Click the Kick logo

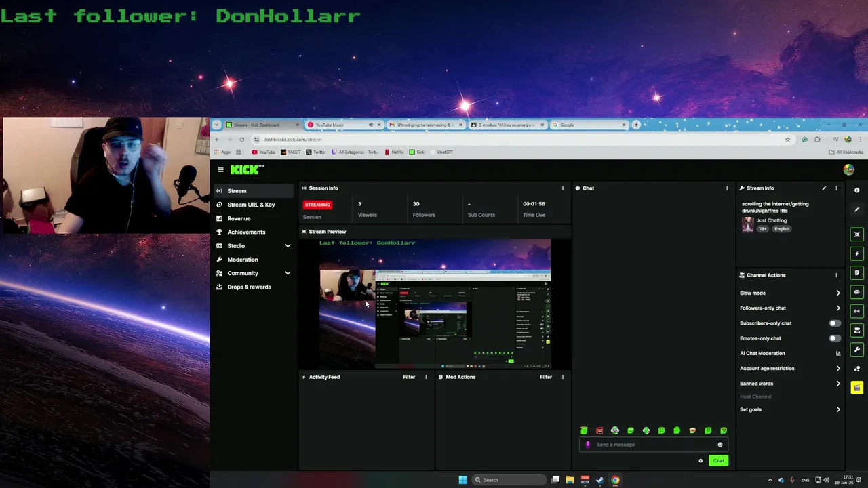point(247,169)
